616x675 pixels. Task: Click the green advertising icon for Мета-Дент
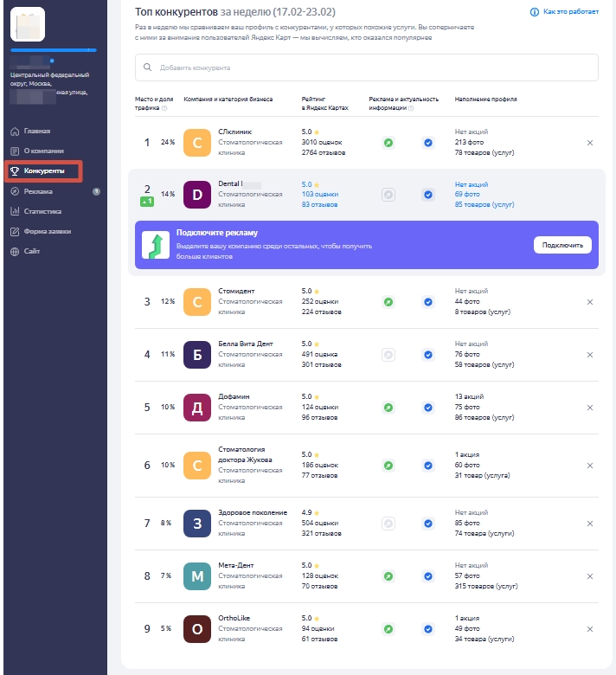[x=388, y=576]
